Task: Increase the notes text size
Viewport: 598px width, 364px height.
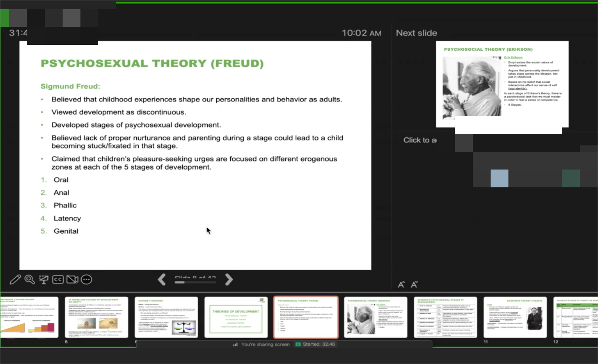Action: [x=401, y=284]
